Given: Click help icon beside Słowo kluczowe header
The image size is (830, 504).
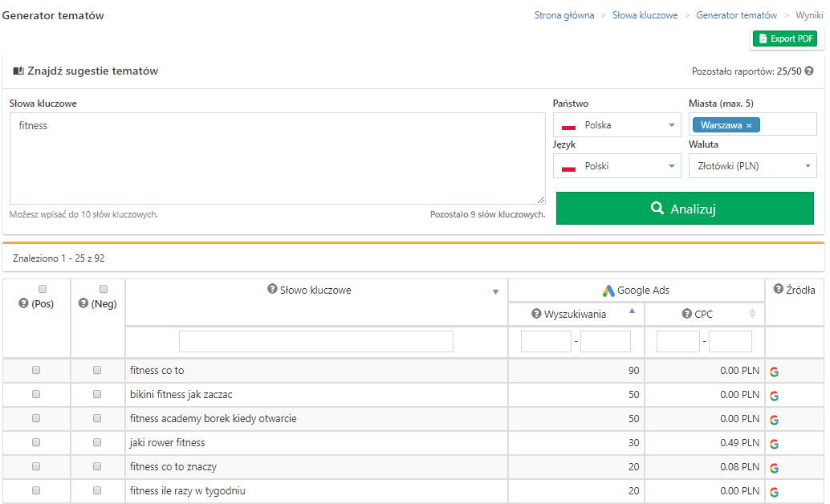Looking at the screenshot, I should point(272,290).
